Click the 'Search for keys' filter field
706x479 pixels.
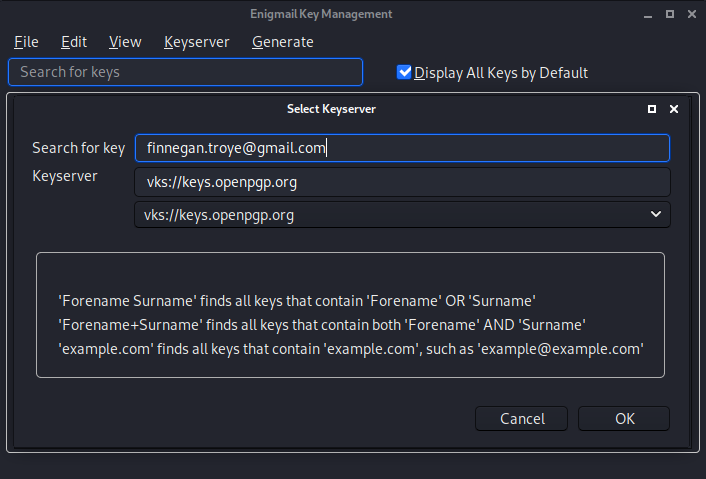pos(185,72)
